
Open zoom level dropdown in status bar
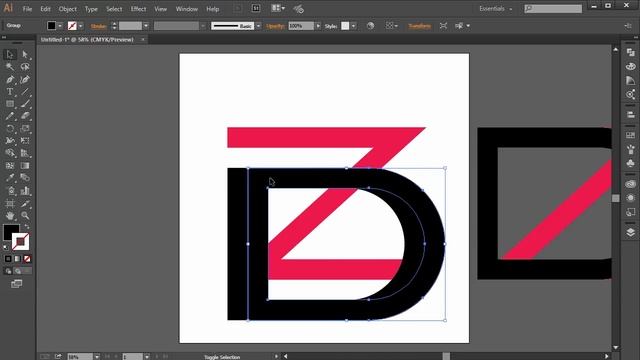coord(97,357)
